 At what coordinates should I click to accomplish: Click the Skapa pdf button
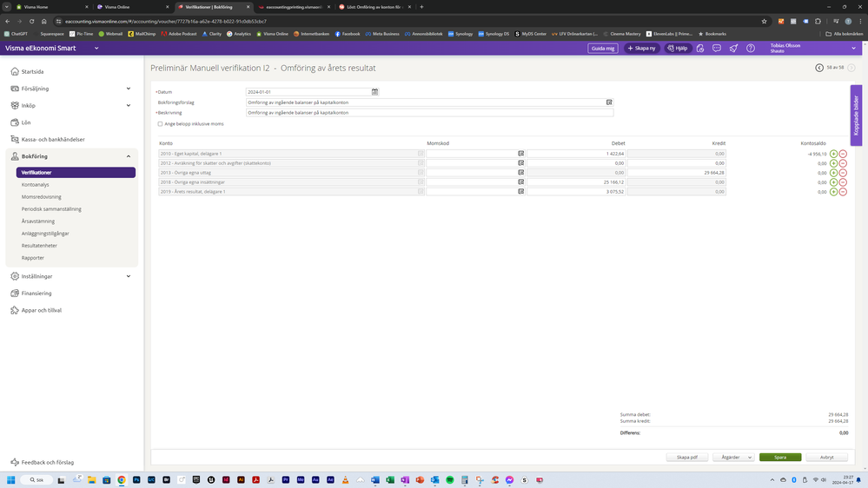coord(686,457)
